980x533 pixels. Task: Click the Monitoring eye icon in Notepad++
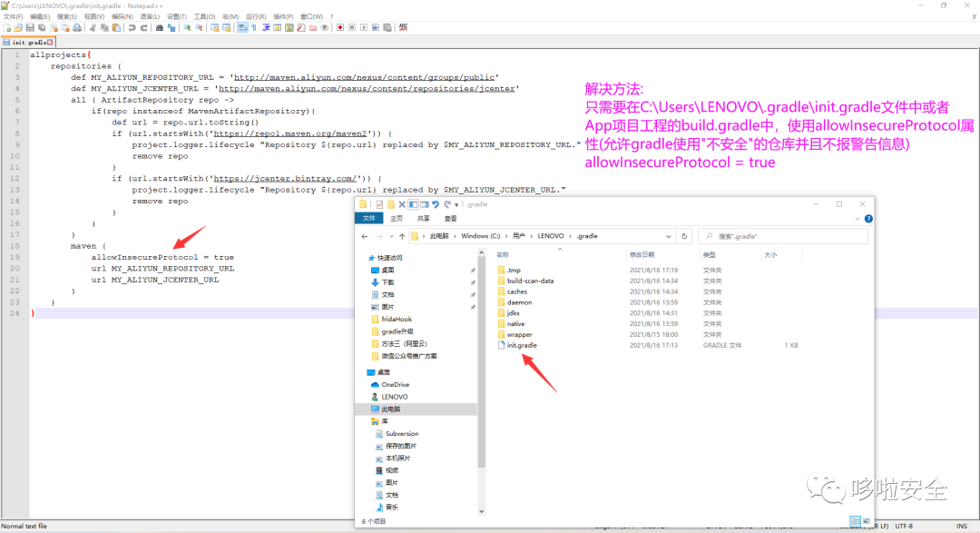(x=324, y=27)
